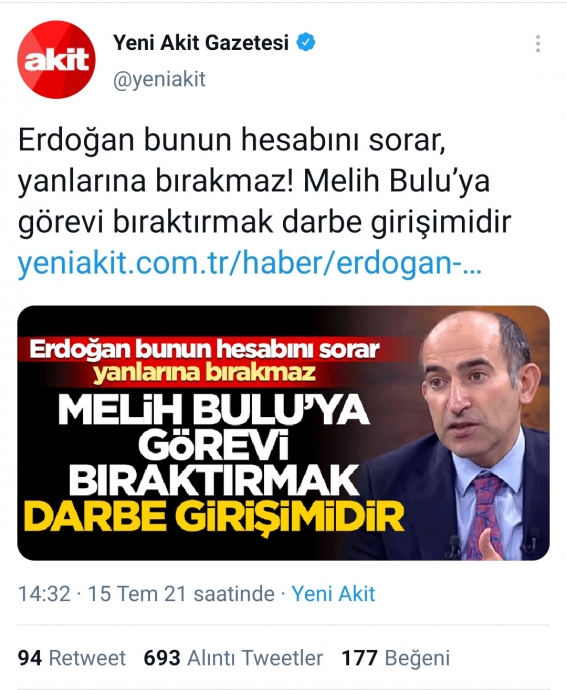Screen dimensions: 567x690
Task: Click the white BIRAKTIRMAK word in the image
Action: click(214, 481)
